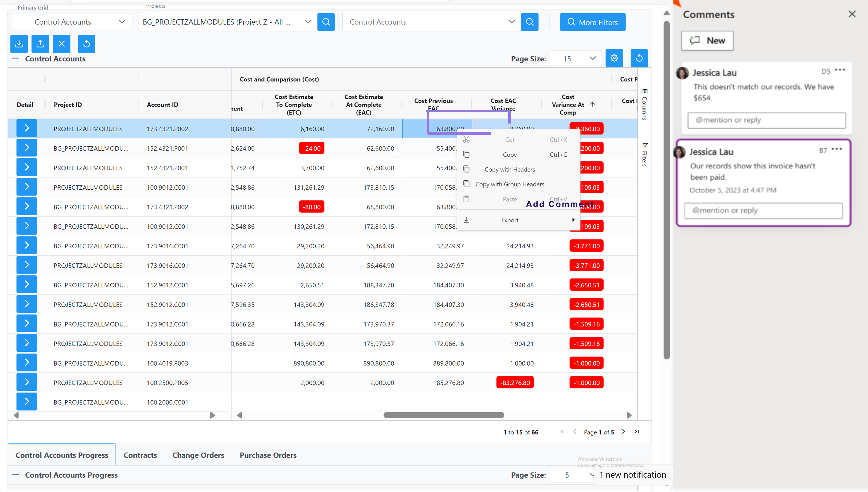The width and height of the screenshot is (868, 492).
Task: Click the More Filters button
Action: (592, 22)
